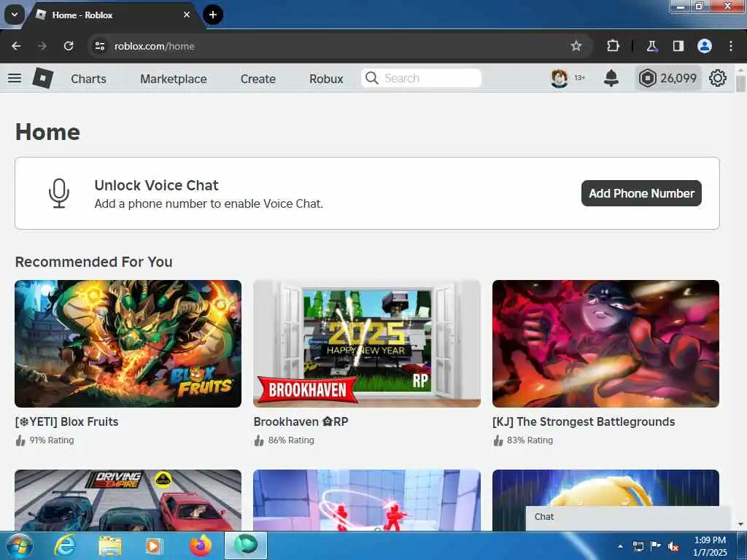Open the user avatar profile icon

point(560,78)
